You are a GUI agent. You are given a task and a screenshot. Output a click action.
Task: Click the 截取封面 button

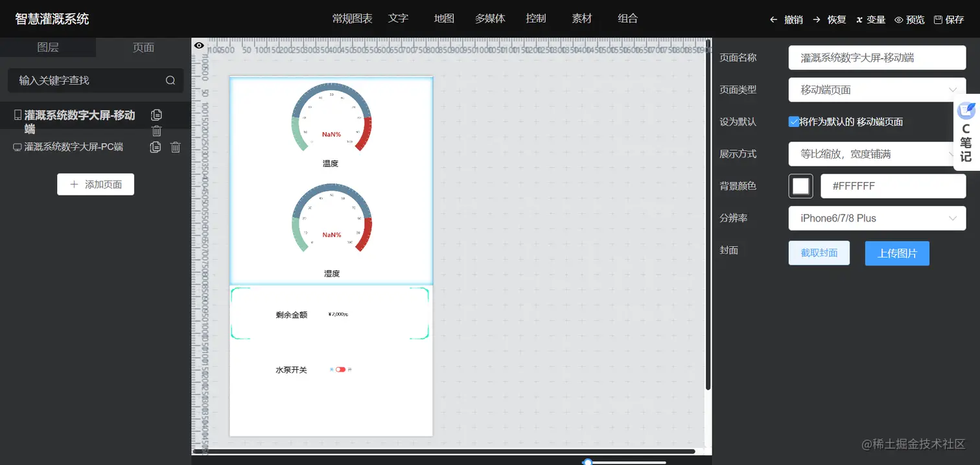coord(819,253)
